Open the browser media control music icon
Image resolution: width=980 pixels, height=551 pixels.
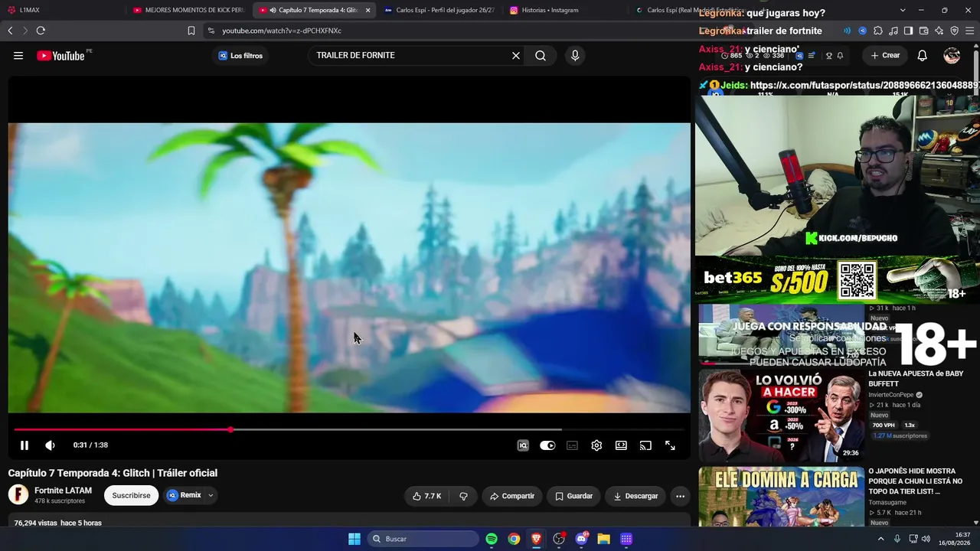[x=893, y=31]
